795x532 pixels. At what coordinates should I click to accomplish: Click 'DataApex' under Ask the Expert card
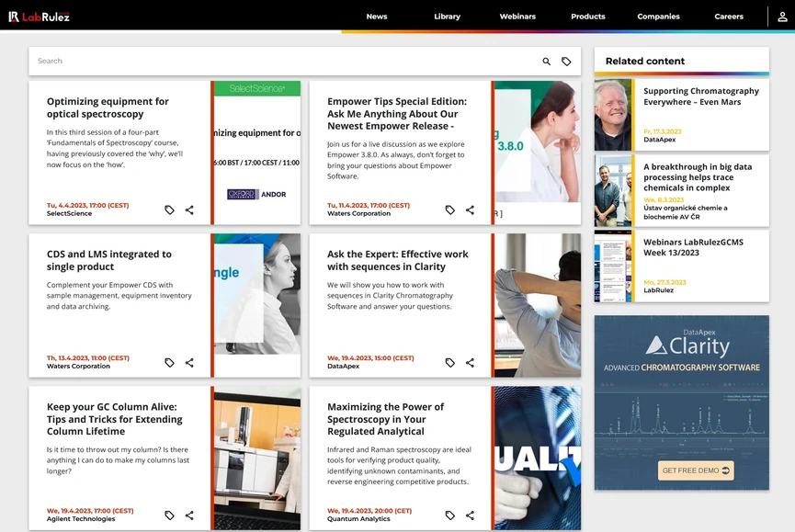tap(343, 366)
